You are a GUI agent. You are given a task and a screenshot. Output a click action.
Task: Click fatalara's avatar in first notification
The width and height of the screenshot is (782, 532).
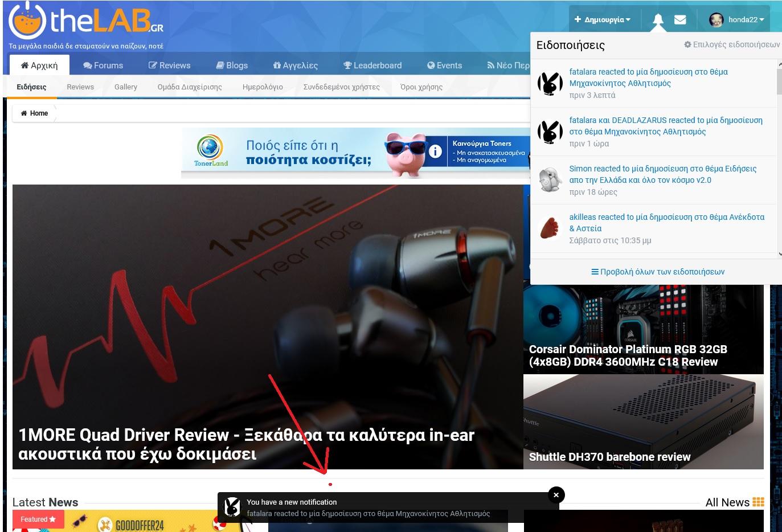(x=550, y=83)
